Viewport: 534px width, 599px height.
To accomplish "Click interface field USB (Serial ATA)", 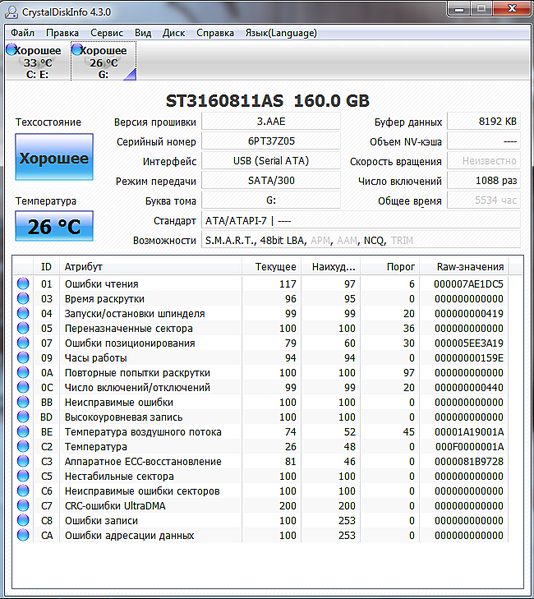I will (271, 161).
